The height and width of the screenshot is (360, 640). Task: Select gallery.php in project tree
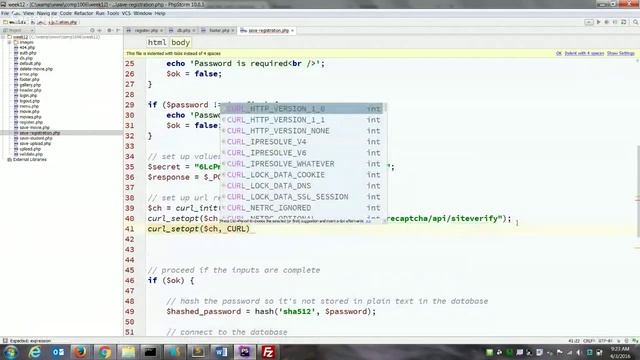point(30,85)
